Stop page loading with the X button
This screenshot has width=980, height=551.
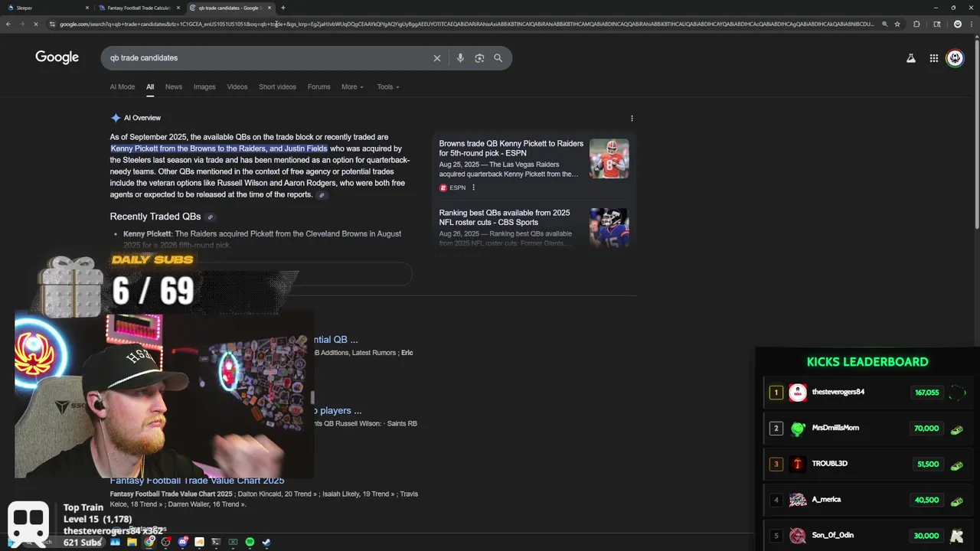click(36, 24)
